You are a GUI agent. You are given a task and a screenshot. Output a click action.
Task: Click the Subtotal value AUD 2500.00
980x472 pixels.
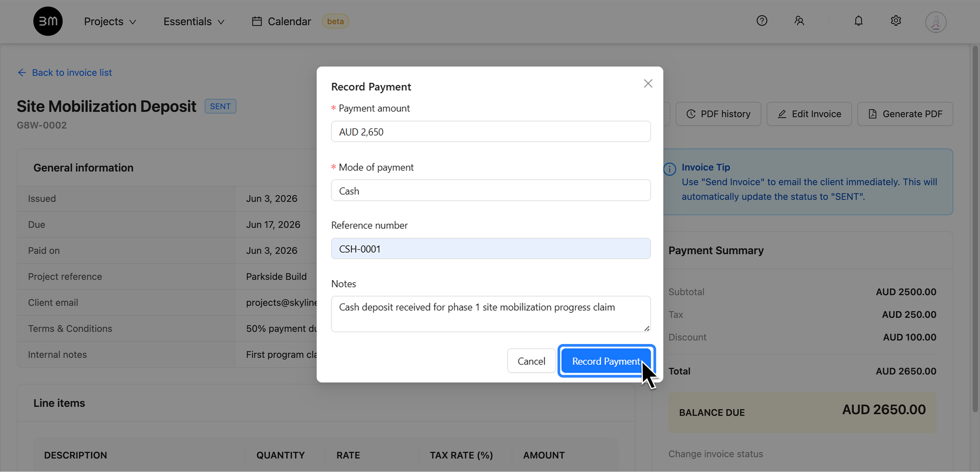906,292
